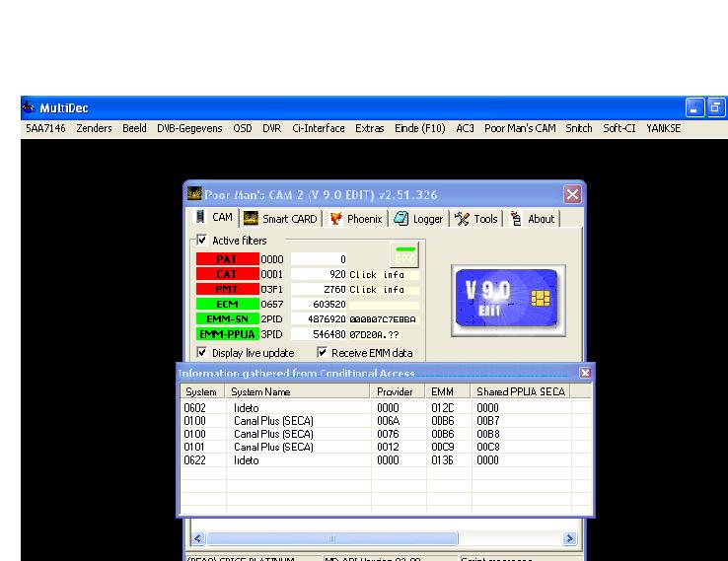This screenshot has height=561, width=728.
Task: Click the green EMM-SN filter indicator
Action: [x=227, y=318]
